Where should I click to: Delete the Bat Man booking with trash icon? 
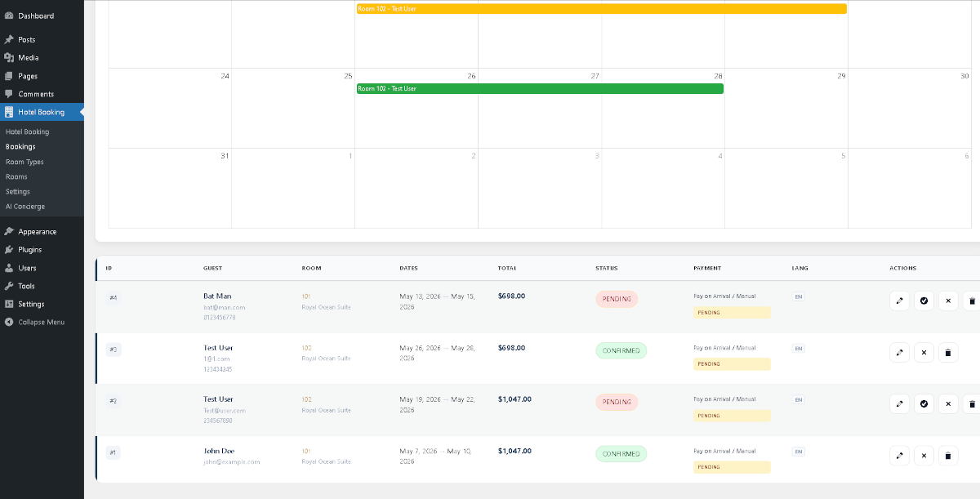point(972,301)
